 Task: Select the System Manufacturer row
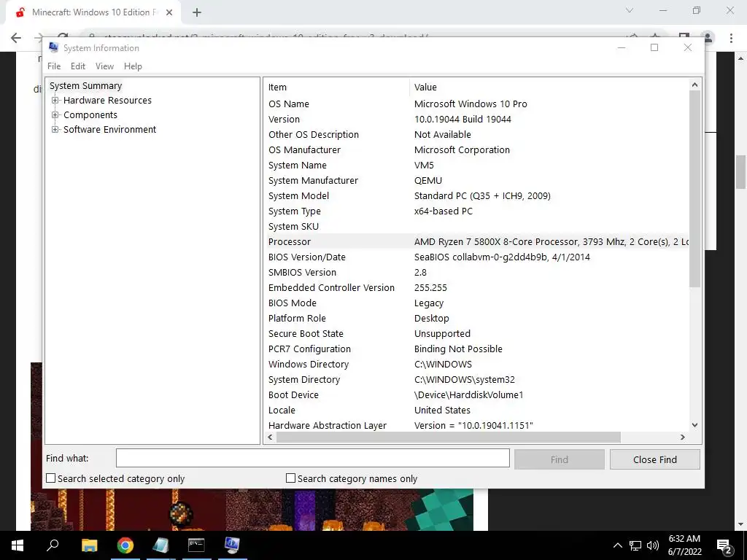click(476, 181)
